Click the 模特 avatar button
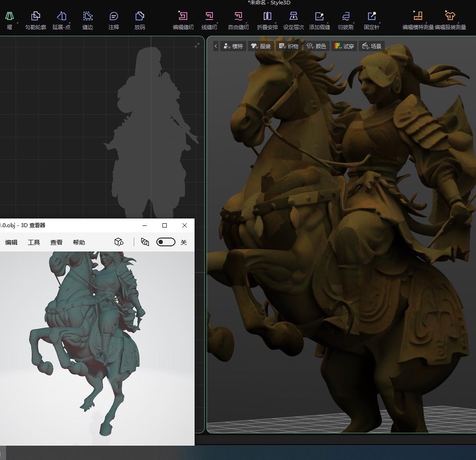The width and height of the screenshot is (476, 460). (233, 46)
